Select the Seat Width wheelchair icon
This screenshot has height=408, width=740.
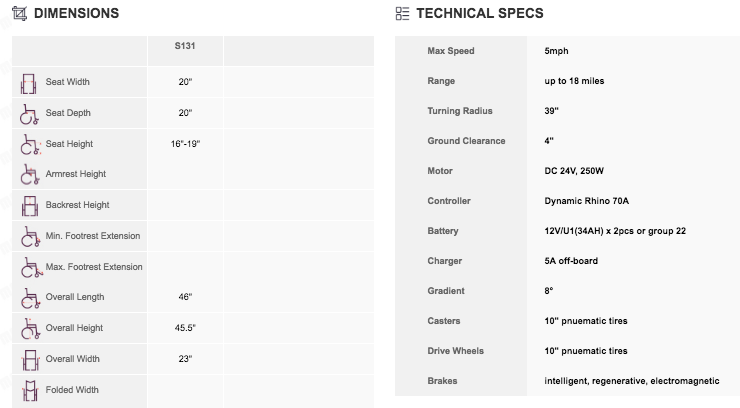coord(29,83)
